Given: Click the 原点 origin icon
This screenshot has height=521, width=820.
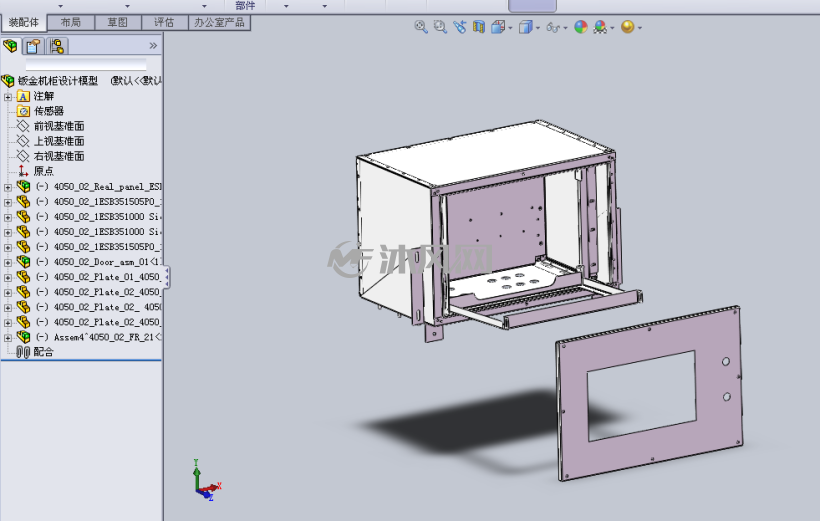Looking at the screenshot, I should point(23,171).
